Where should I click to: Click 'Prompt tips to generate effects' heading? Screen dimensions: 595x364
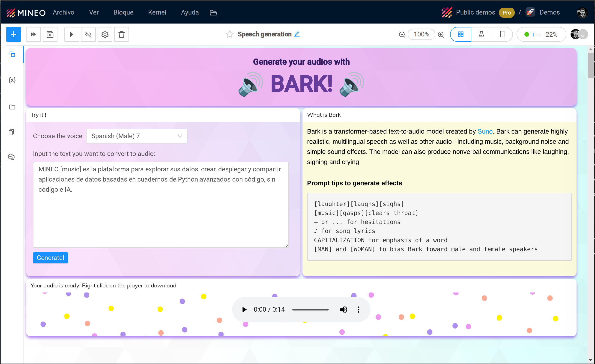click(354, 183)
